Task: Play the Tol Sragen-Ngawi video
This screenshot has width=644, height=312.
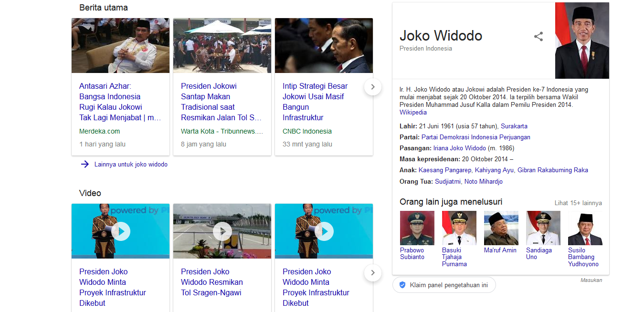Action: [x=222, y=231]
